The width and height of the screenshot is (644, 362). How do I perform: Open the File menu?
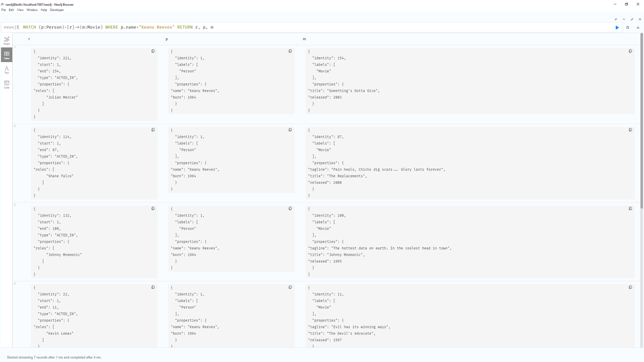(3, 10)
